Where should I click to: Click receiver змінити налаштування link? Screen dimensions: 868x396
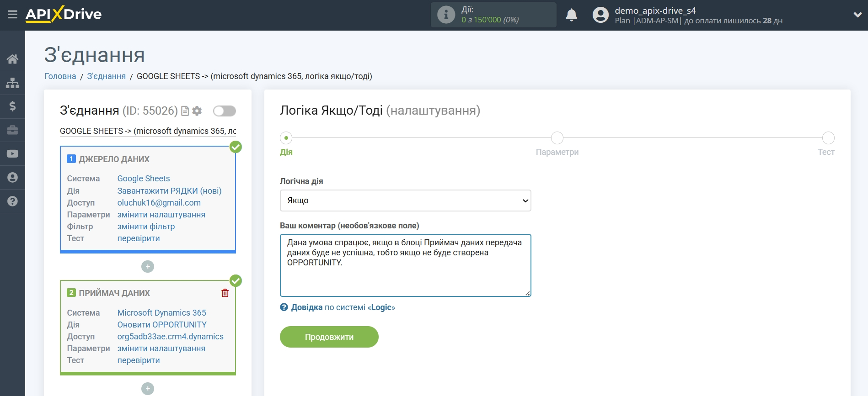[161, 348]
